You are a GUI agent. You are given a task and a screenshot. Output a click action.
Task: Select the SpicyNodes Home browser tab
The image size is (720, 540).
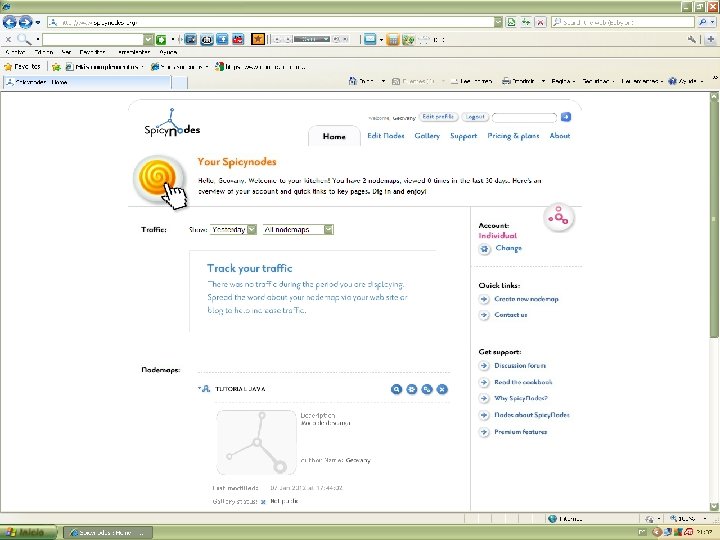point(87,82)
